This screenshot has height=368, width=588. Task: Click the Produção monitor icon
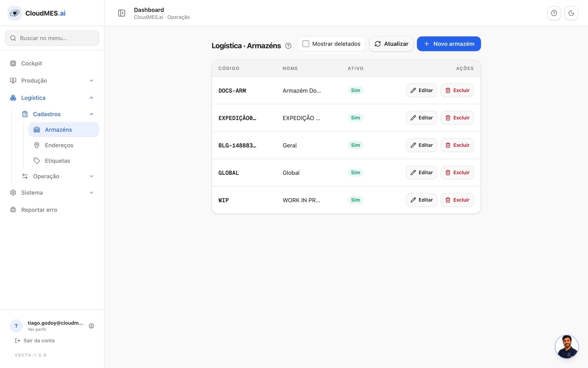[x=13, y=81]
